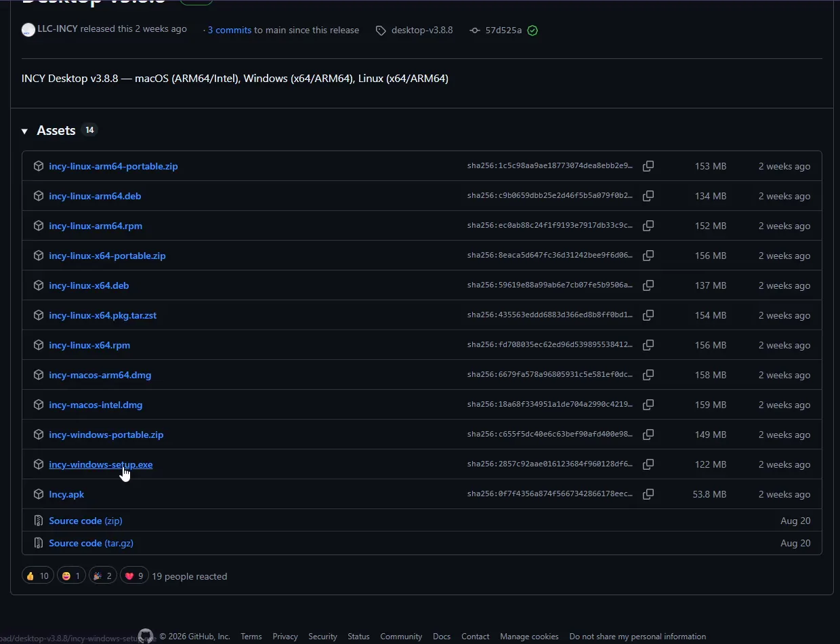This screenshot has height=644, width=840.
Task: Open the LLC-INCY author profile link
Action: tap(58, 29)
